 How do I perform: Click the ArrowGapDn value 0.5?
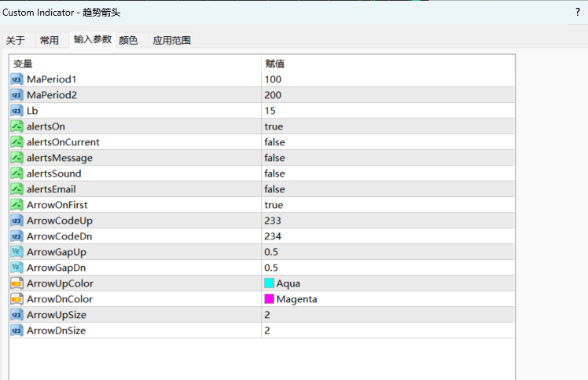pyautogui.click(x=271, y=268)
